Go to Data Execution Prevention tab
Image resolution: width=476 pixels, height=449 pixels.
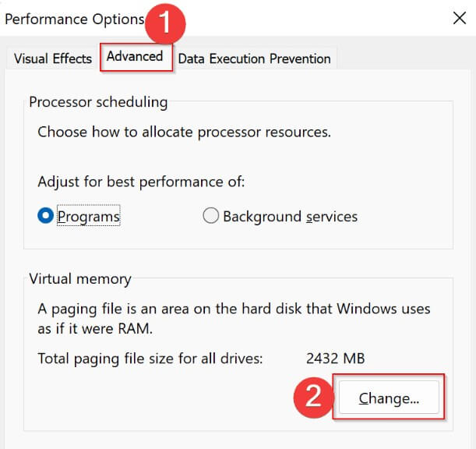tap(254, 58)
